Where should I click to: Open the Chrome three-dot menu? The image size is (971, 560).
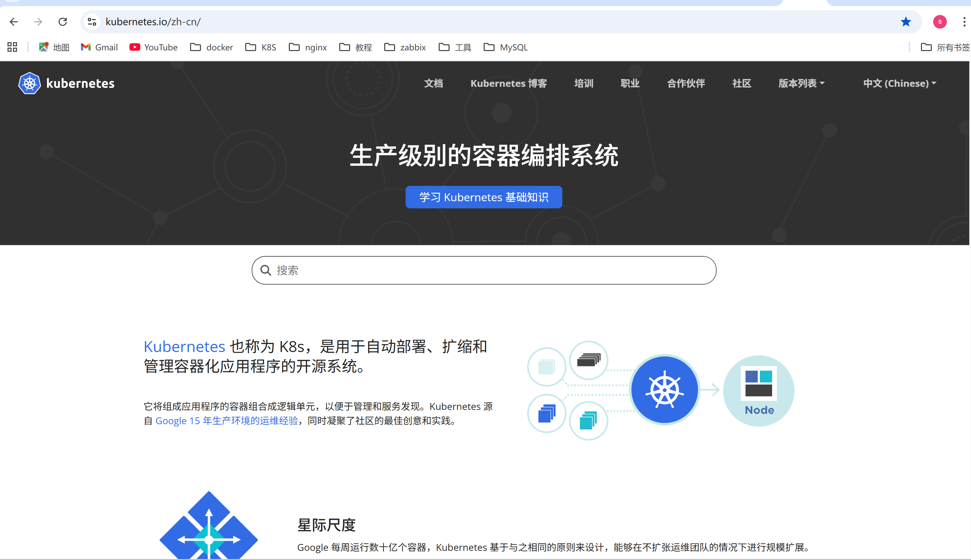pyautogui.click(x=964, y=22)
